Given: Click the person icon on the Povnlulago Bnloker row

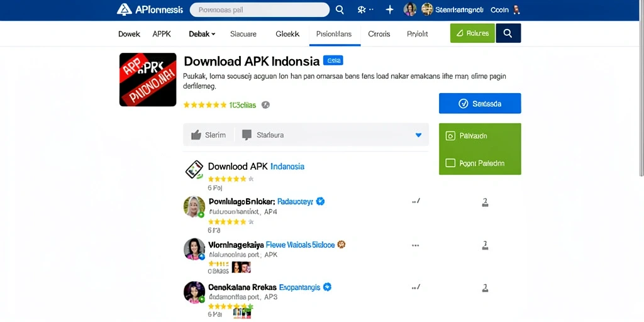Looking at the screenshot, I should [485, 202].
